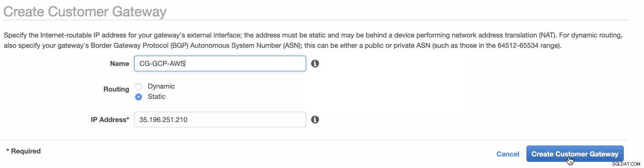Click the 'Routing' field label

[x=116, y=89]
